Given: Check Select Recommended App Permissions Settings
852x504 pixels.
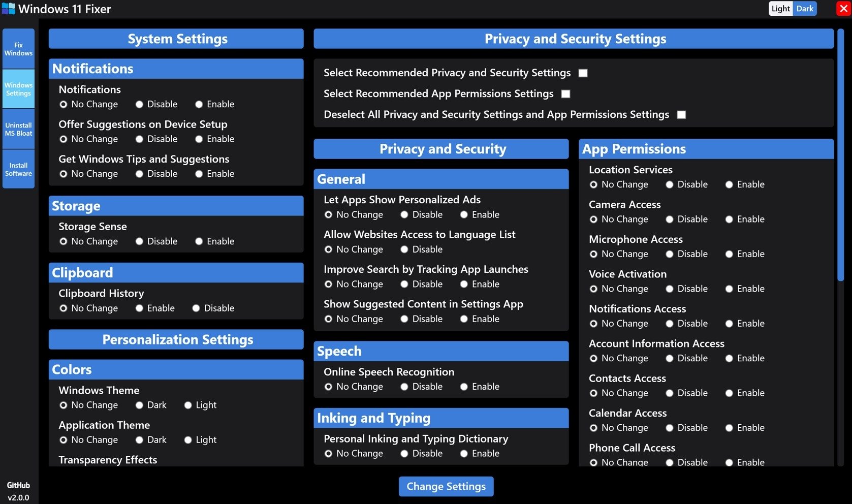Looking at the screenshot, I should (565, 94).
